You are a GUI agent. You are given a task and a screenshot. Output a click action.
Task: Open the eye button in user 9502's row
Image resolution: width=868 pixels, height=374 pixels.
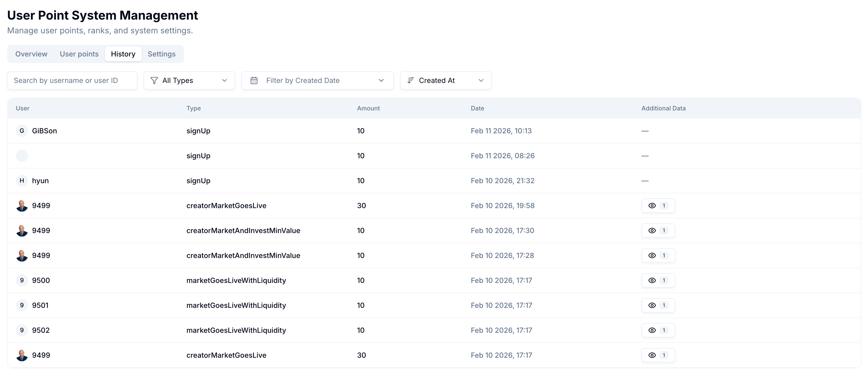658,330
